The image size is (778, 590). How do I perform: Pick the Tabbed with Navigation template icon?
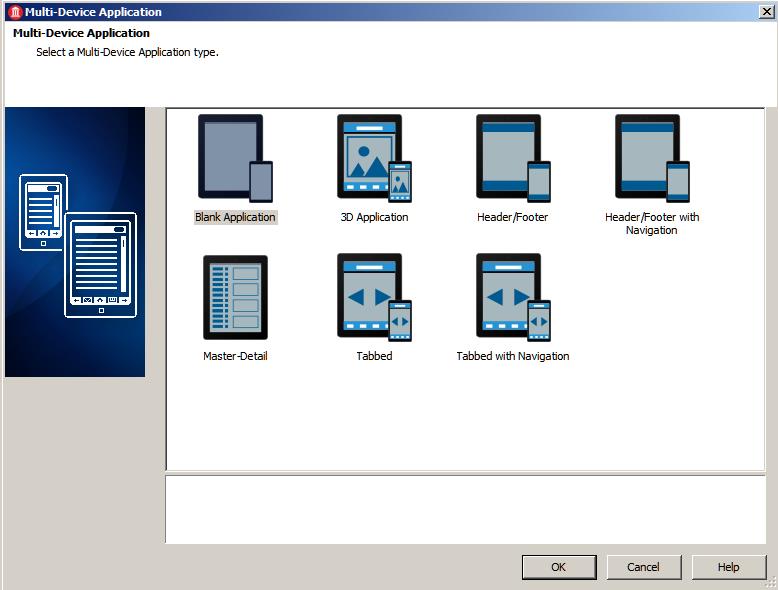tap(513, 297)
